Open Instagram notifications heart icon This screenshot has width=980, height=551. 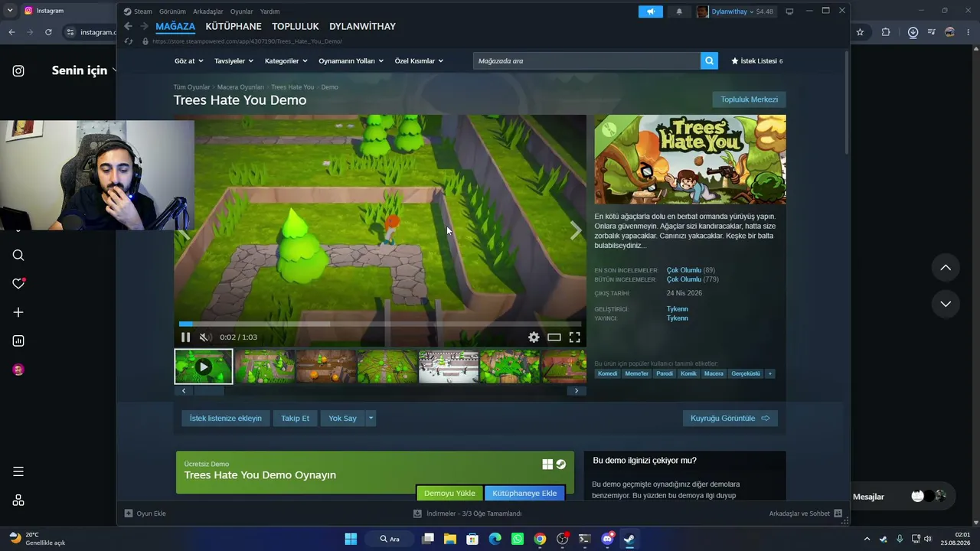(18, 284)
